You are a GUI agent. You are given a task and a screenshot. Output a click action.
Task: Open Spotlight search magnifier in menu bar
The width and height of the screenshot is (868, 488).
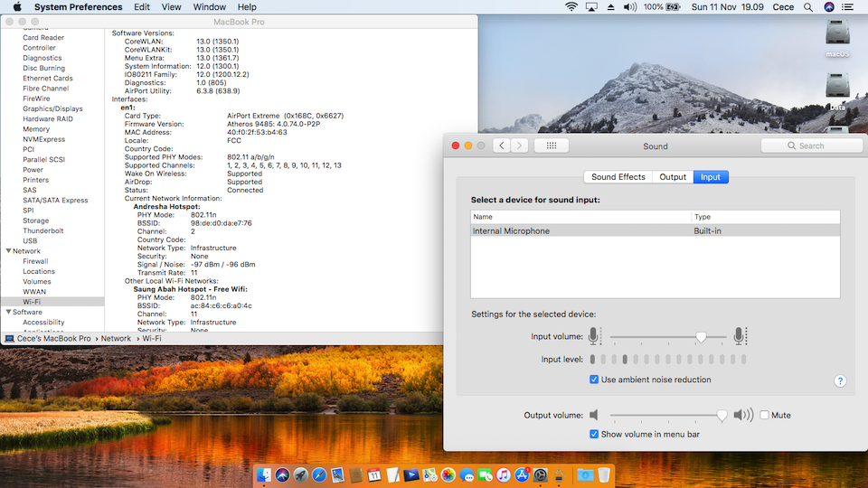[x=808, y=7]
